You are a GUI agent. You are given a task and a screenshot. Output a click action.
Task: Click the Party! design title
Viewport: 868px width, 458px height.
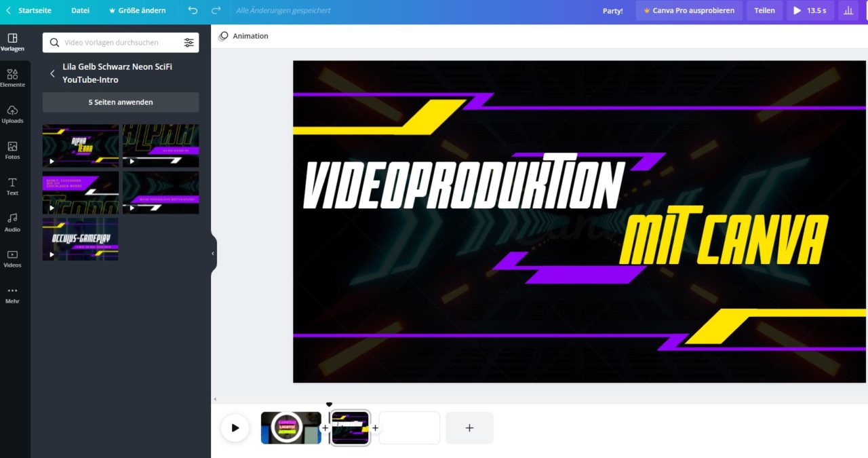(612, 11)
